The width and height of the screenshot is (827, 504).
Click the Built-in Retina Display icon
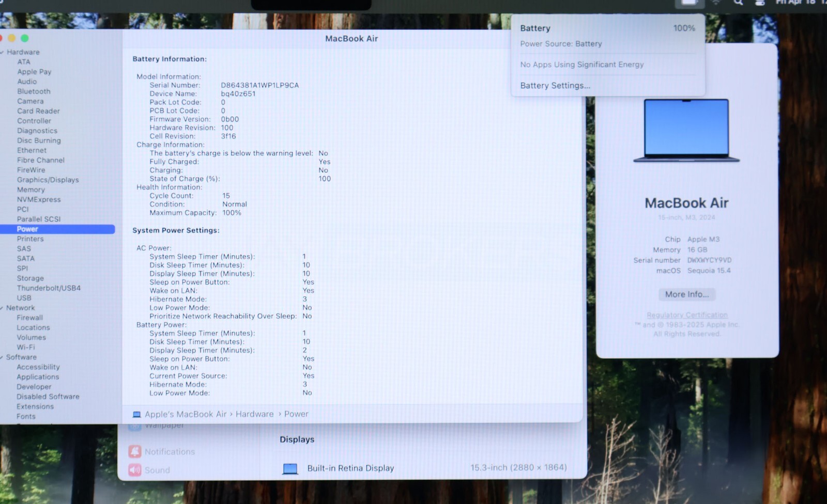pyautogui.click(x=290, y=468)
